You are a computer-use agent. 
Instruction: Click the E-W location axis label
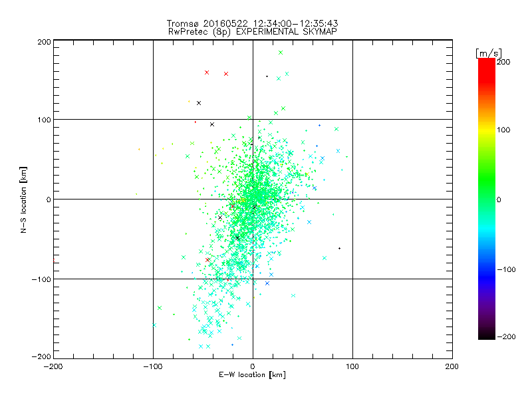tap(252, 375)
